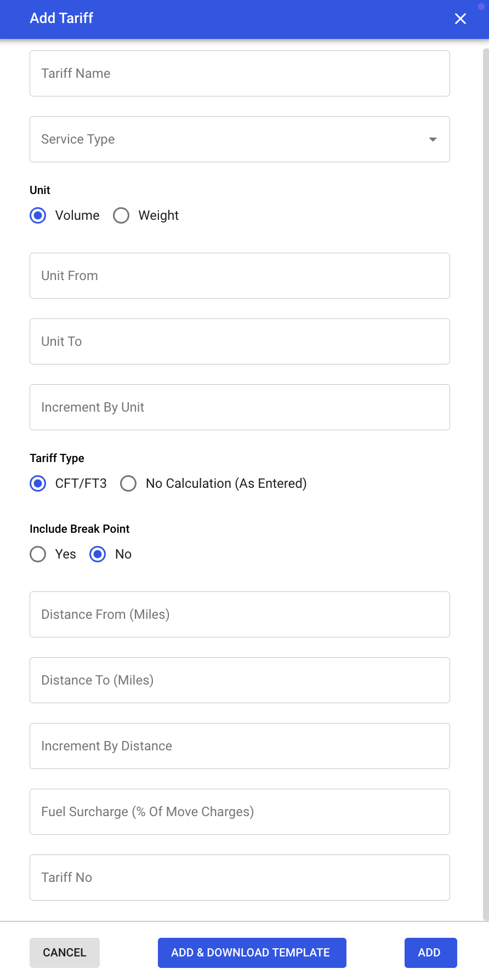Focus the Increment By Unit field
Image resolution: width=489 pixels, height=980 pixels.
(240, 407)
